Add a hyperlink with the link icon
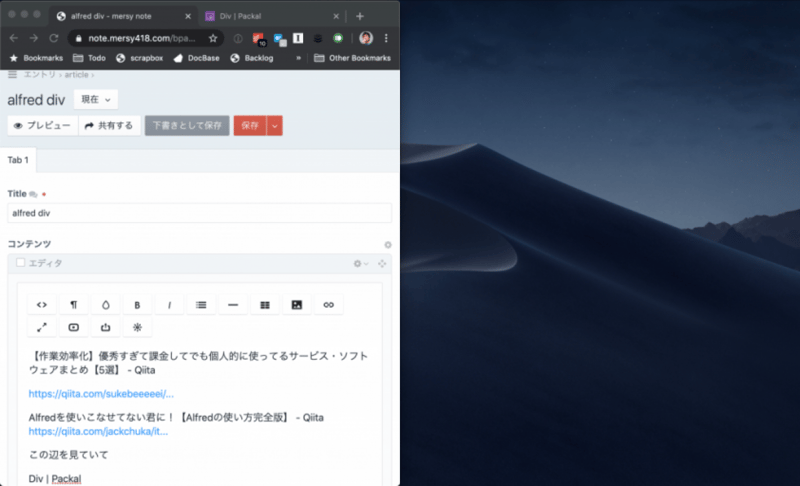 click(328, 305)
